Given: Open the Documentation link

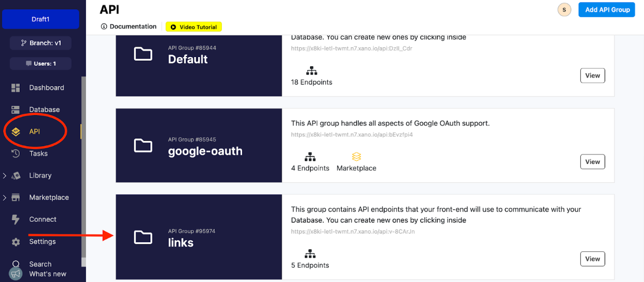Looking at the screenshot, I should [x=129, y=26].
